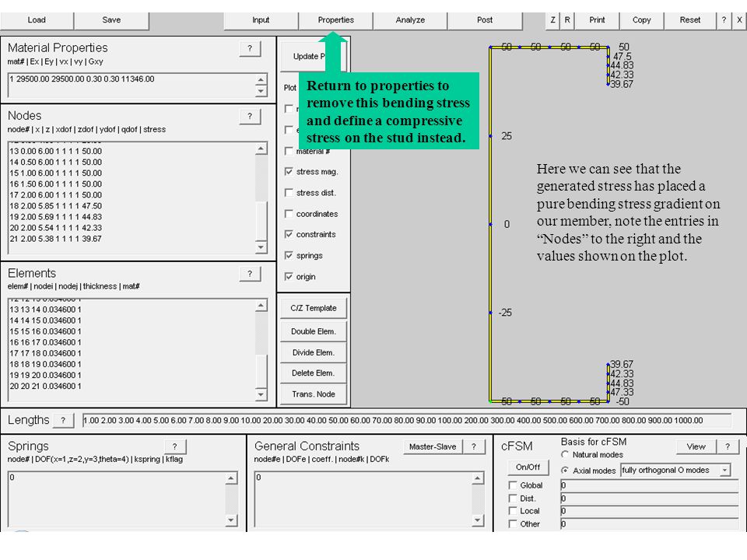Click the R rotate button

(567, 20)
